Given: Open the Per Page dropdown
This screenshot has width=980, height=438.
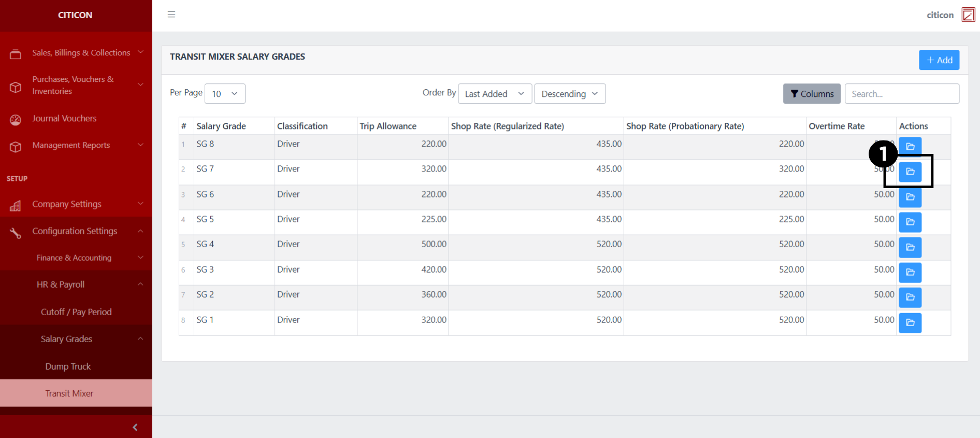Looking at the screenshot, I should (225, 94).
